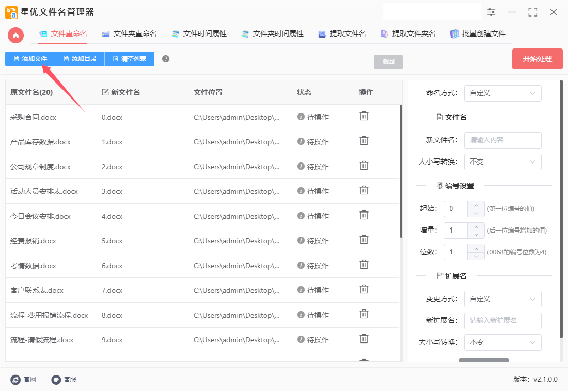
Task: Delete 流程-费用报销流程.docx with trash icon
Action: [x=364, y=314]
